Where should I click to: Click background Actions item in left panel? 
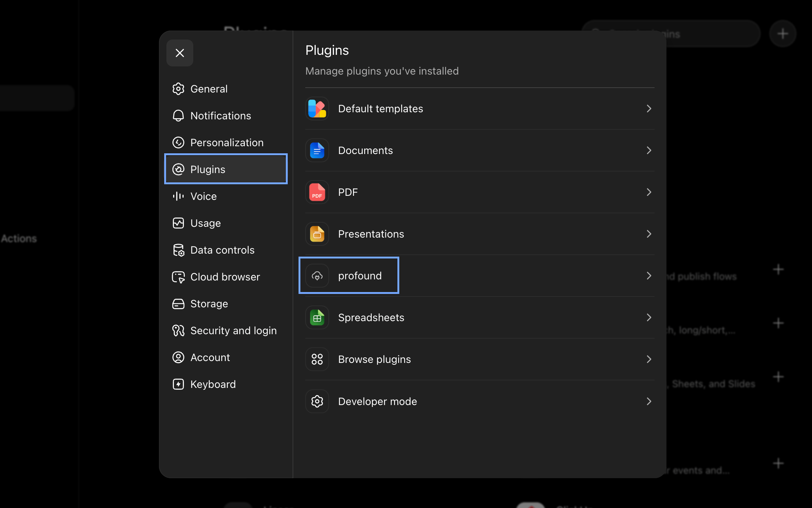[19, 239]
